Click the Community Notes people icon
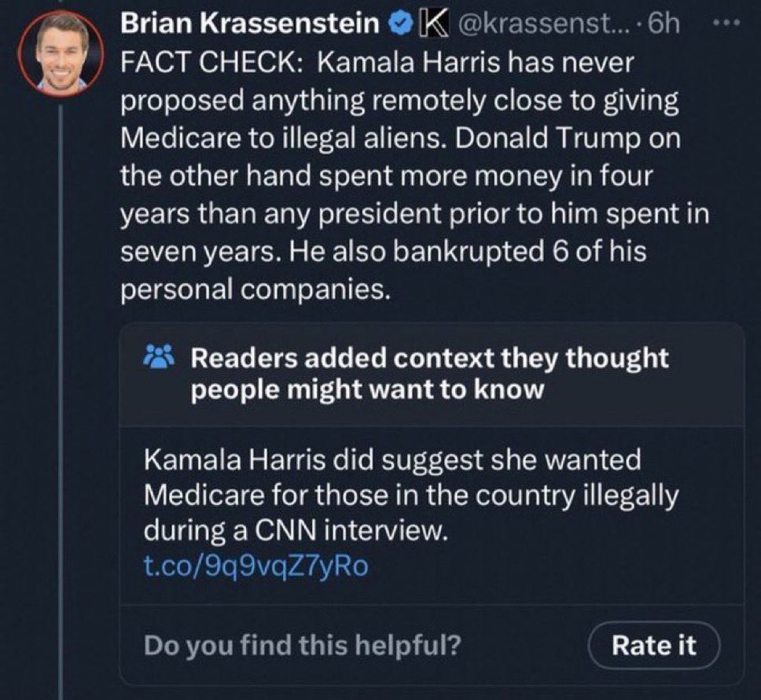Viewport: 761px width, 700px height. (x=160, y=359)
